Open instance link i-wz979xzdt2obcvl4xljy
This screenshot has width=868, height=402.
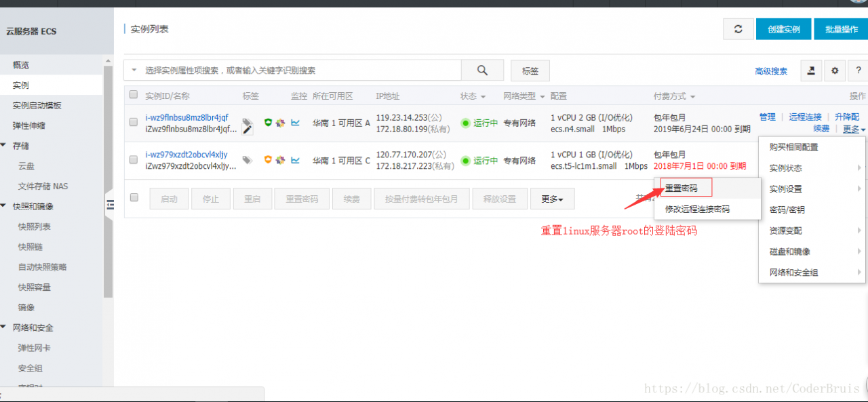[186, 155]
